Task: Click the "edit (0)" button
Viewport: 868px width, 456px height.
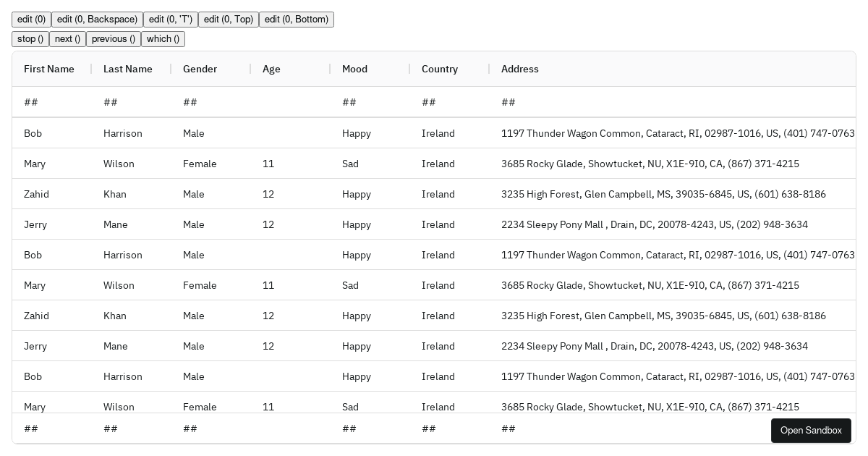Action: click(31, 20)
